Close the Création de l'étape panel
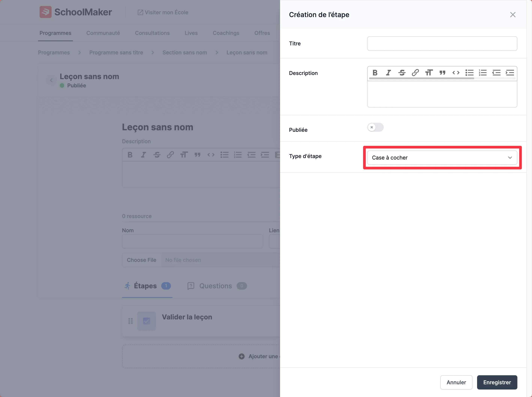Viewport: 532px width, 397px height. tap(513, 15)
